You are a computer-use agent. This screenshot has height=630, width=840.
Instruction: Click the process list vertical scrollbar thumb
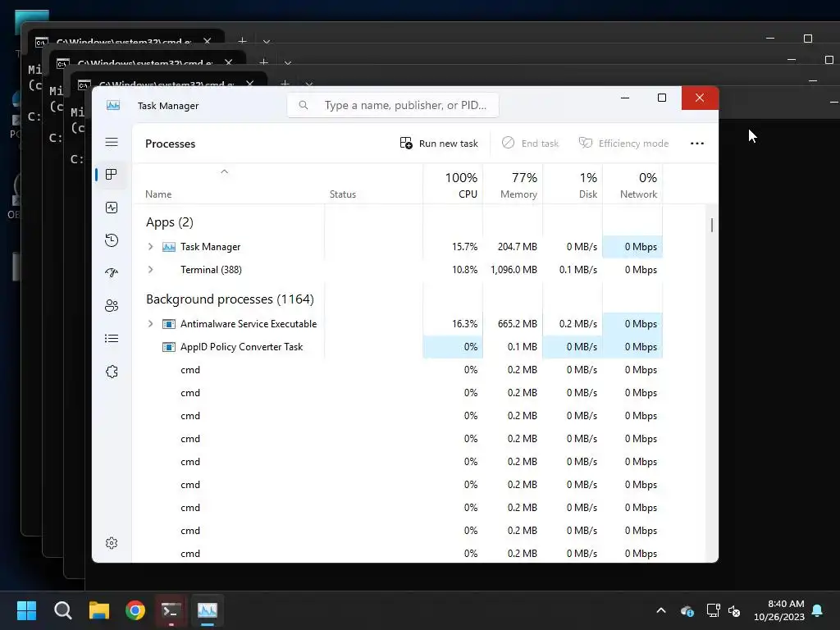(x=712, y=225)
